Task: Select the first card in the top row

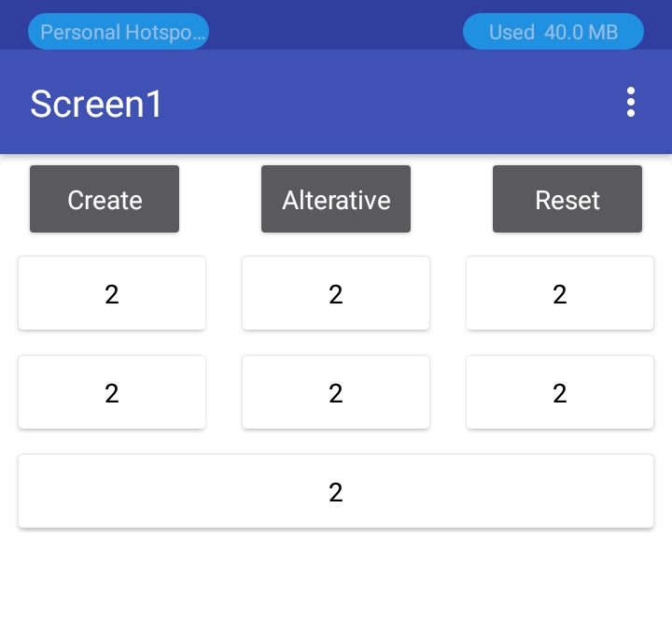Action: [x=112, y=294]
